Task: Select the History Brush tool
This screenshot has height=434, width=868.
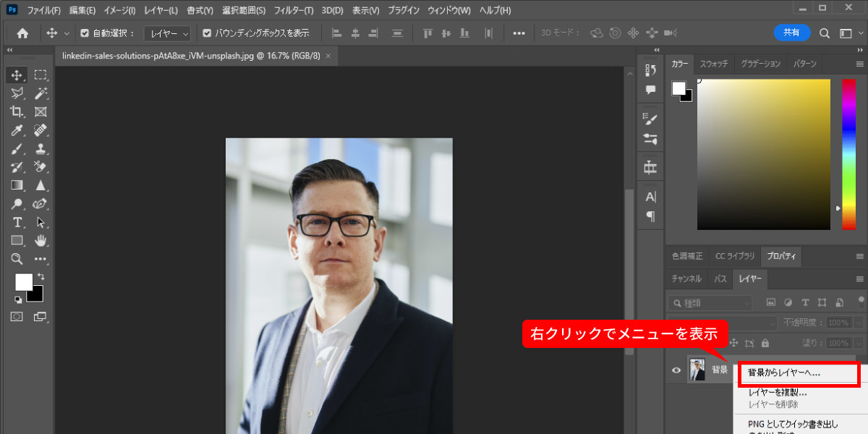Action: pyautogui.click(x=17, y=167)
